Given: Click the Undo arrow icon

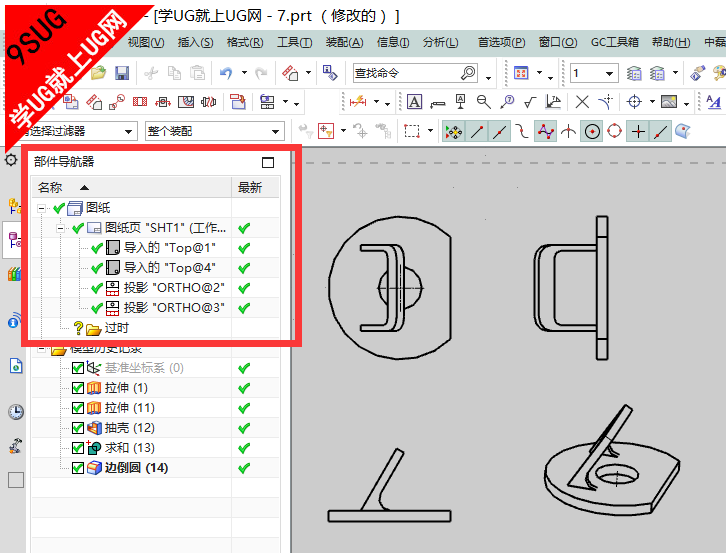Looking at the screenshot, I should [x=226, y=73].
